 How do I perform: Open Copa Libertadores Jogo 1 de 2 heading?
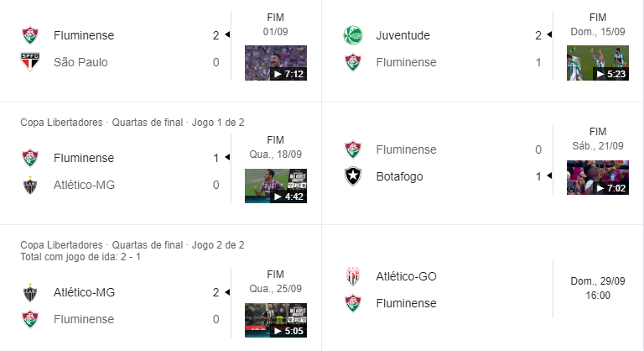point(132,123)
